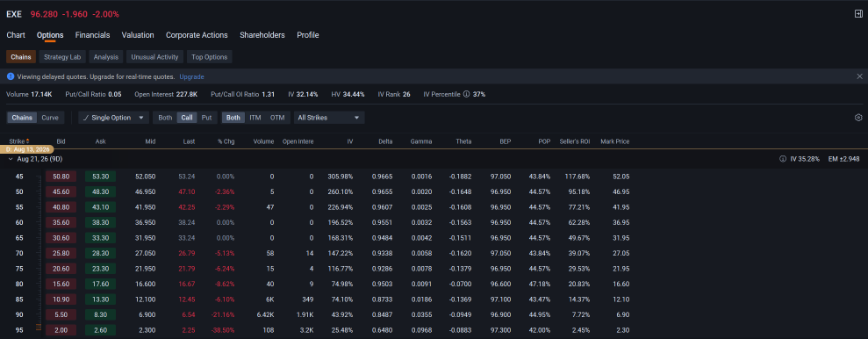The image size is (868, 339).
Task: Click the EM ±2.948 value
Action: (844, 159)
